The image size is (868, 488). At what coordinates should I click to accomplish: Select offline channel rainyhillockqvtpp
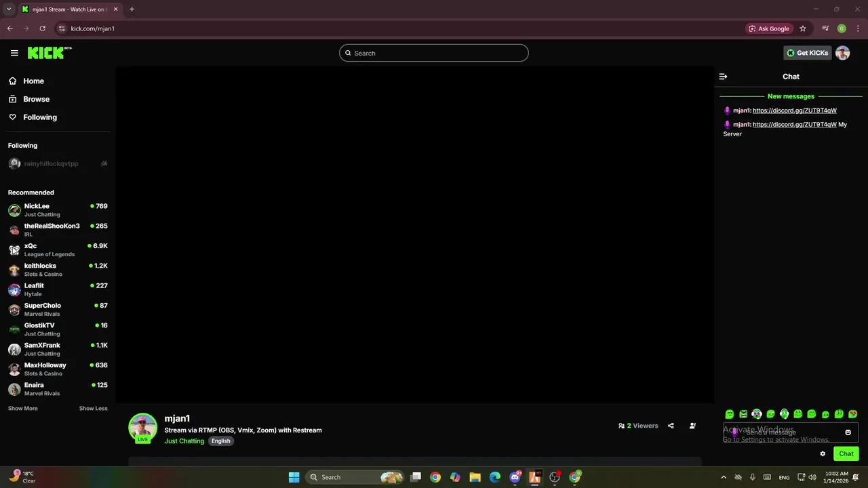(x=58, y=163)
